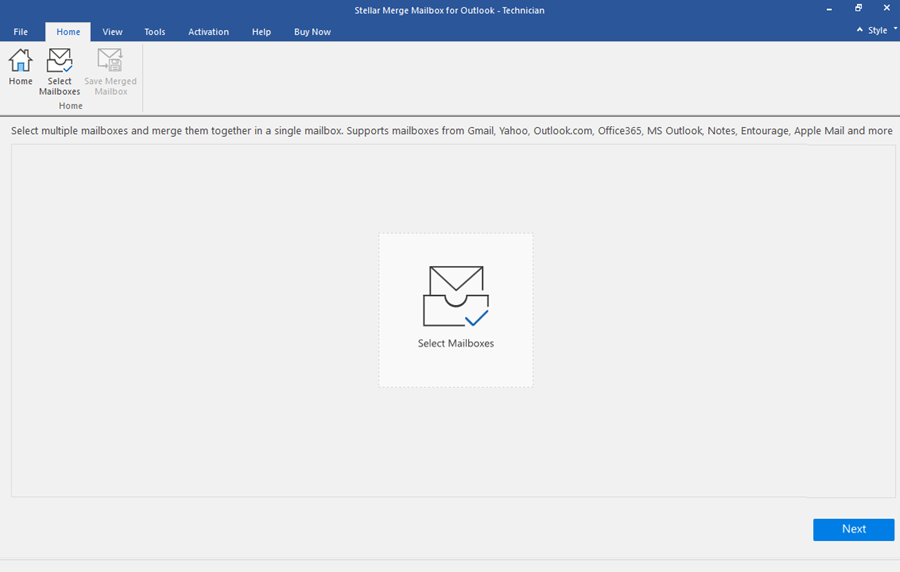Viewport: 900px width, 572px height.
Task: Switch to the View tab
Action: (113, 32)
